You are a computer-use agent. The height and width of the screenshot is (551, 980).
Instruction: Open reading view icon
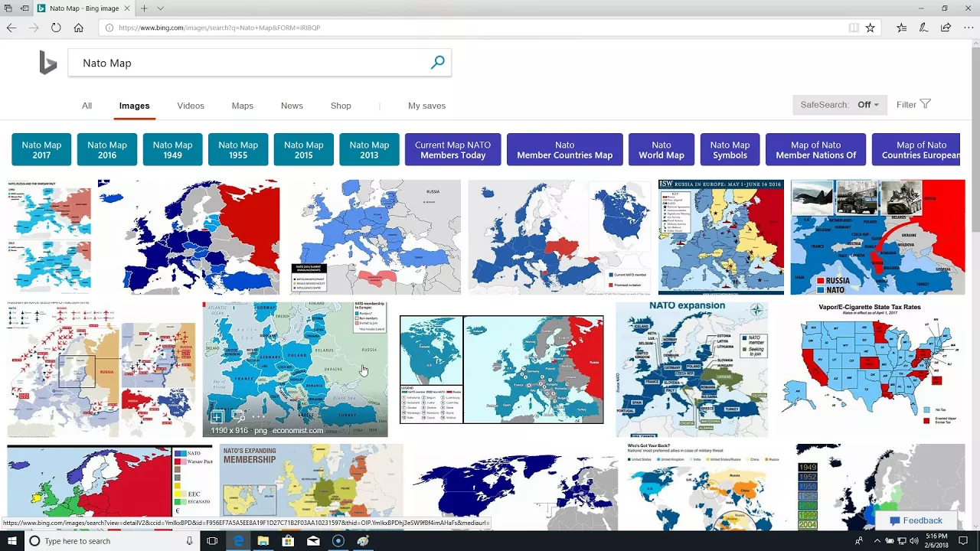pos(853,28)
